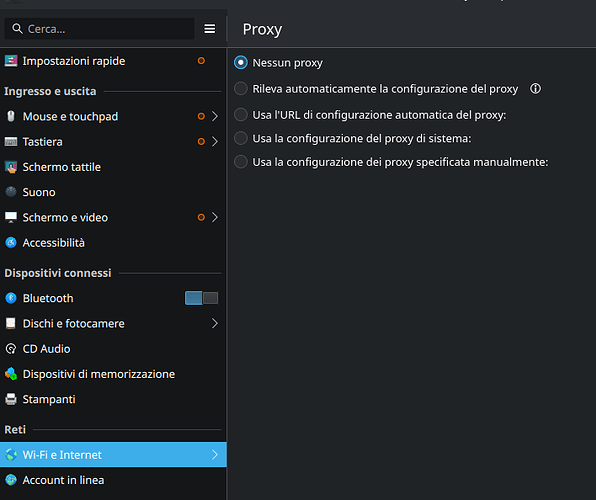The image size is (596, 500).
Task: Expand Mouse e touchpad submenu chevron
Action: pos(215,116)
